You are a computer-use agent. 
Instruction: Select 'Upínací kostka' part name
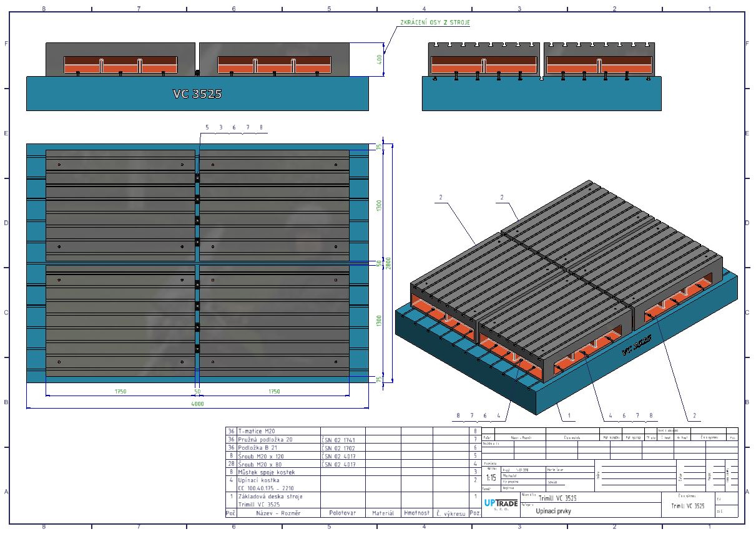[260, 480]
